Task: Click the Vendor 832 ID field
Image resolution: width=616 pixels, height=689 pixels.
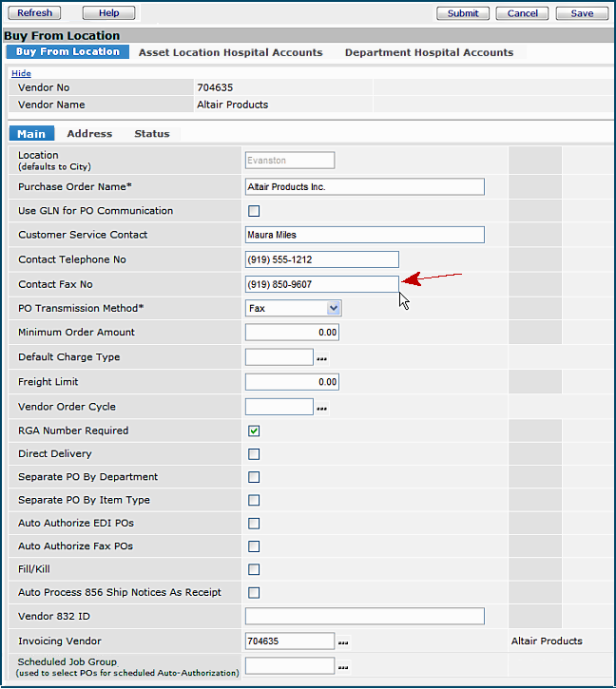Action: click(364, 617)
